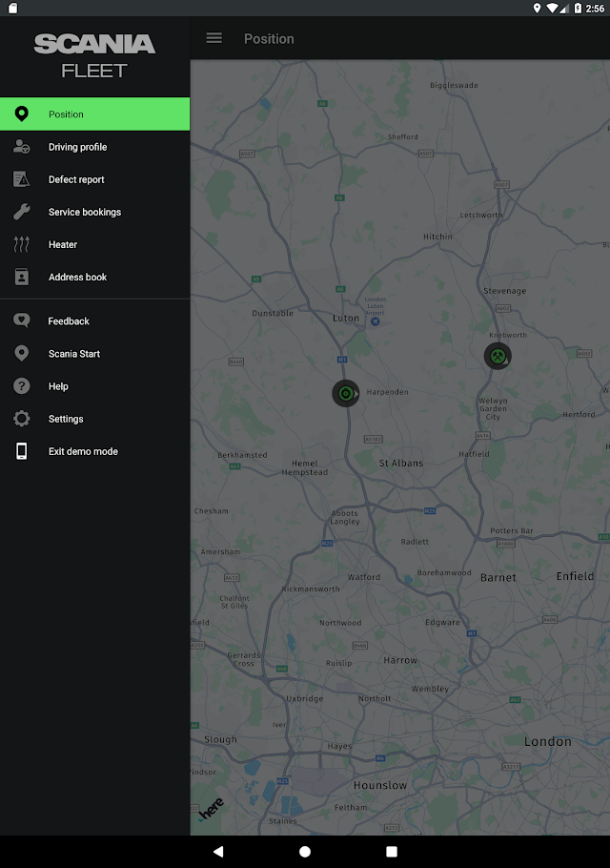The height and width of the screenshot is (868, 610).
Task: Open the Settings gear icon
Action: [x=22, y=419]
